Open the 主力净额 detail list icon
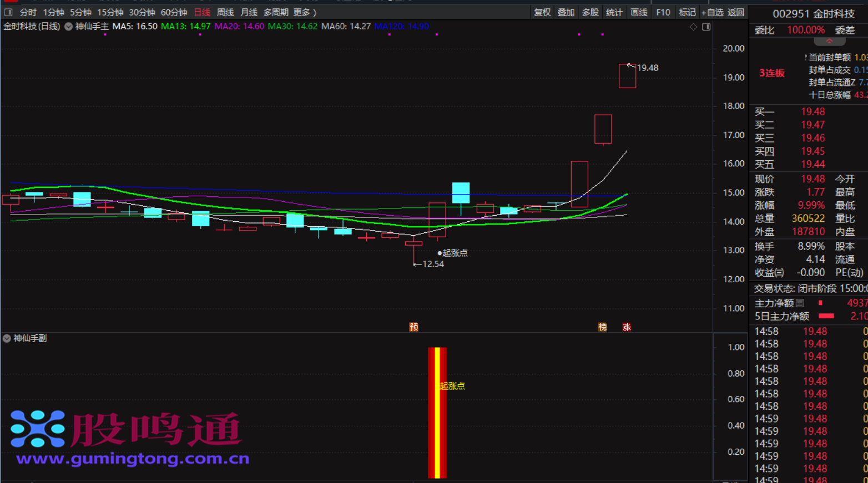The image size is (868, 483). [800, 303]
